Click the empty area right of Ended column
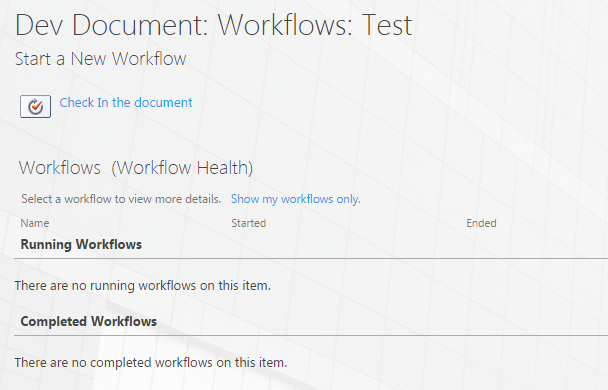608x390 pixels. 552,223
